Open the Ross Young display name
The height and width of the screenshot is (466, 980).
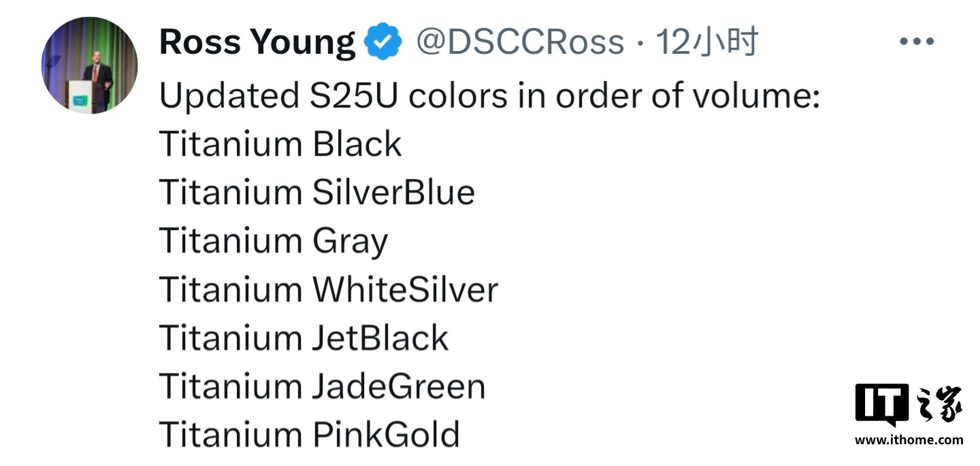(x=257, y=42)
